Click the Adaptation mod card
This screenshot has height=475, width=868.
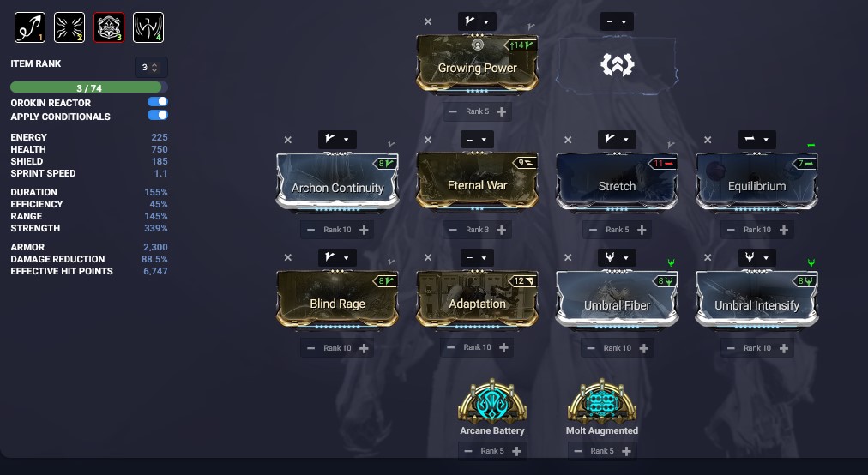pyautogui.click(x=477, y=299)
